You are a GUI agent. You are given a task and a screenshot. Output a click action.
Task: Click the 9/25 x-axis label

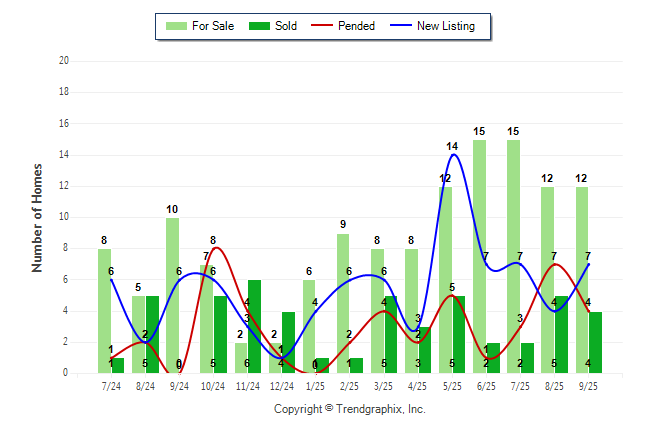pos(588,385)
